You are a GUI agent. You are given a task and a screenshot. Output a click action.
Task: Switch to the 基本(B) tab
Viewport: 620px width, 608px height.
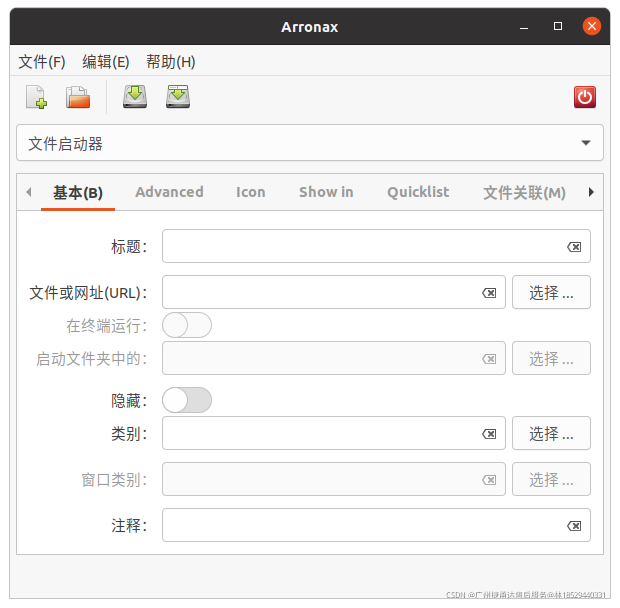point(78,193)
